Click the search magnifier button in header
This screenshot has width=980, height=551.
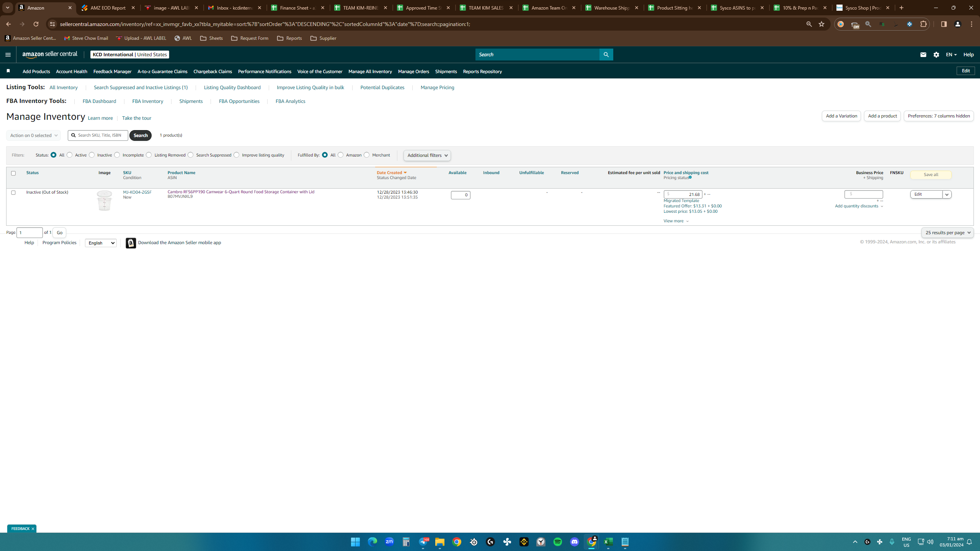606,54
